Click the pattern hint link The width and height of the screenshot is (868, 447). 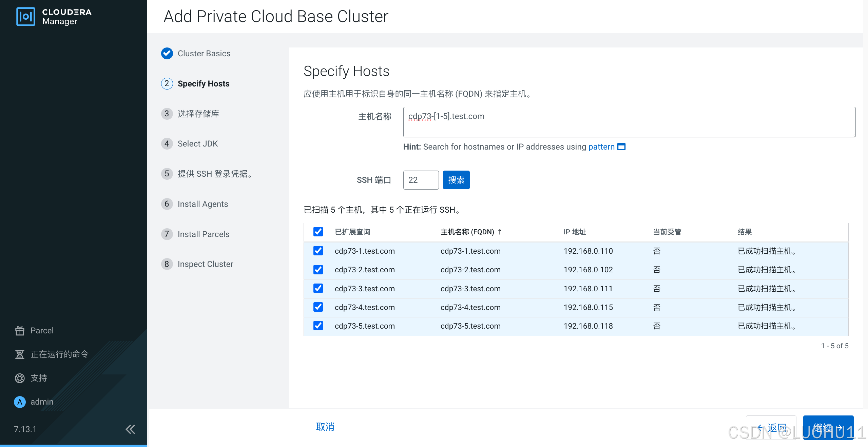(x=601, y=147)
